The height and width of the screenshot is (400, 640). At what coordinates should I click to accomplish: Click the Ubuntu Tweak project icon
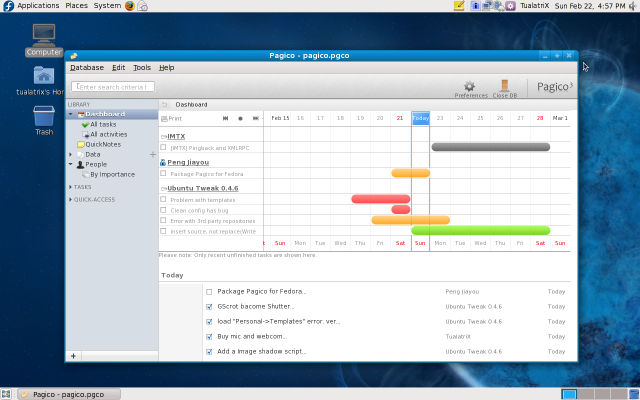point(164,189)
